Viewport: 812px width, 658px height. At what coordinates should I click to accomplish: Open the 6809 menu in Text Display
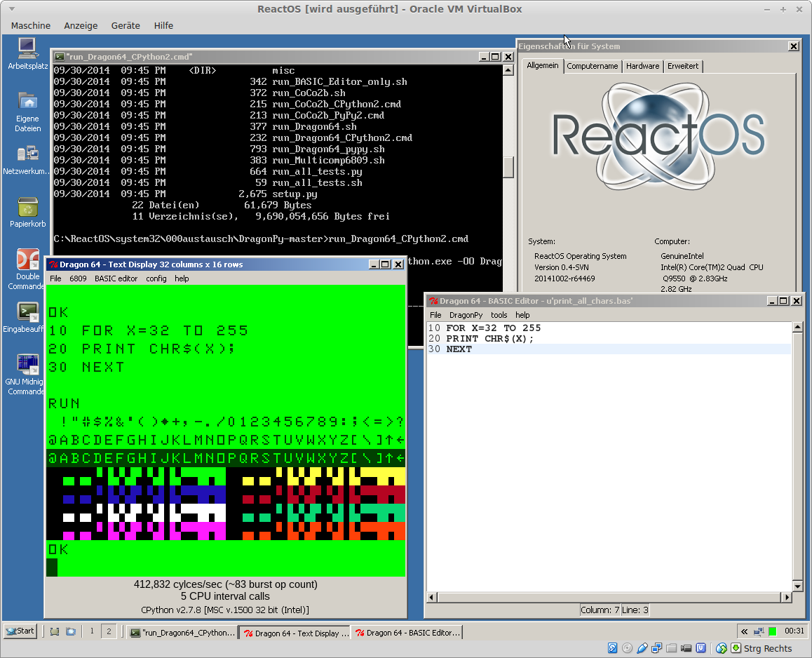78,278
